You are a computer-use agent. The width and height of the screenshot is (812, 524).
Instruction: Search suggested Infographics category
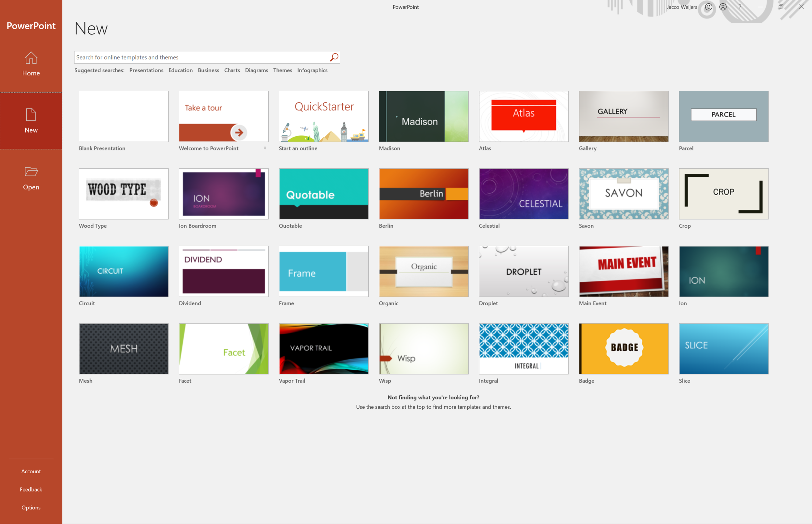[x=312, y=70]
